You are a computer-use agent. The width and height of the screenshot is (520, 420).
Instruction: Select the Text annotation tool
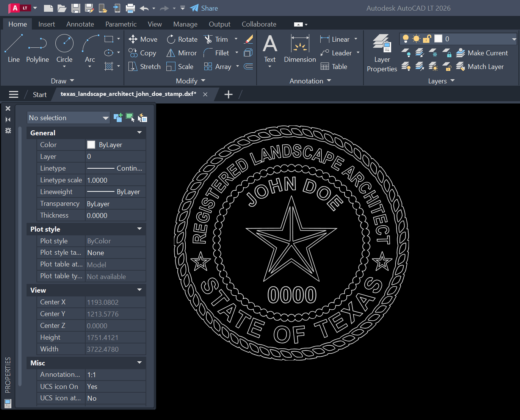(x=270, y=49)
